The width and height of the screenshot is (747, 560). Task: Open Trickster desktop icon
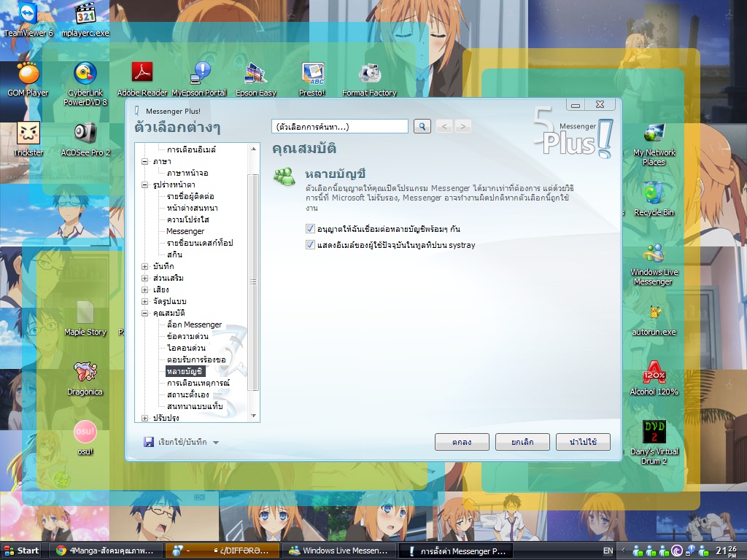coord(28,139)
